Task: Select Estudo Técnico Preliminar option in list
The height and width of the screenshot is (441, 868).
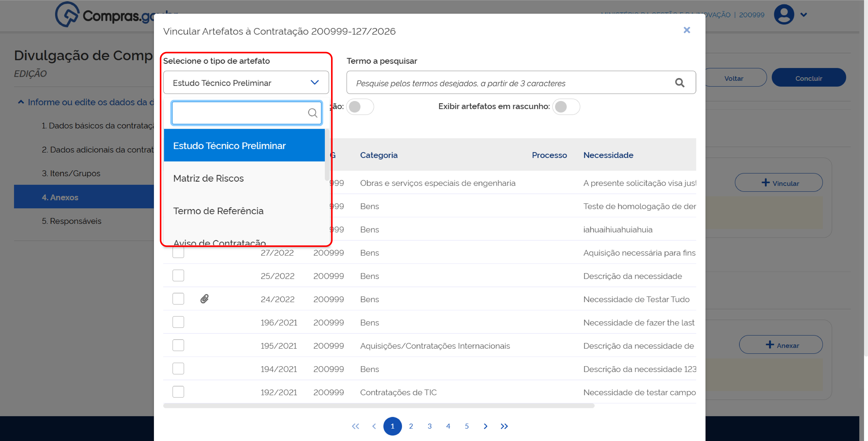Action: click(244, 145)
